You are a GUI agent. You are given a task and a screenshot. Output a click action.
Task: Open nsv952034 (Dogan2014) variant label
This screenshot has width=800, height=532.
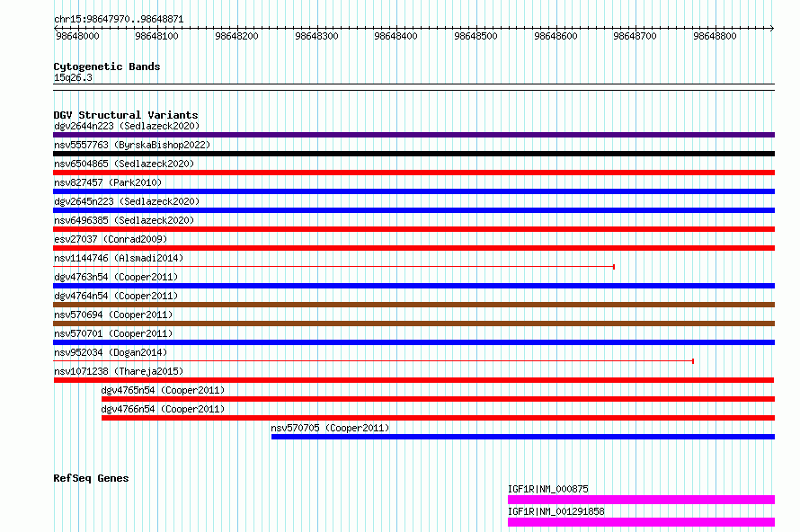111,352
